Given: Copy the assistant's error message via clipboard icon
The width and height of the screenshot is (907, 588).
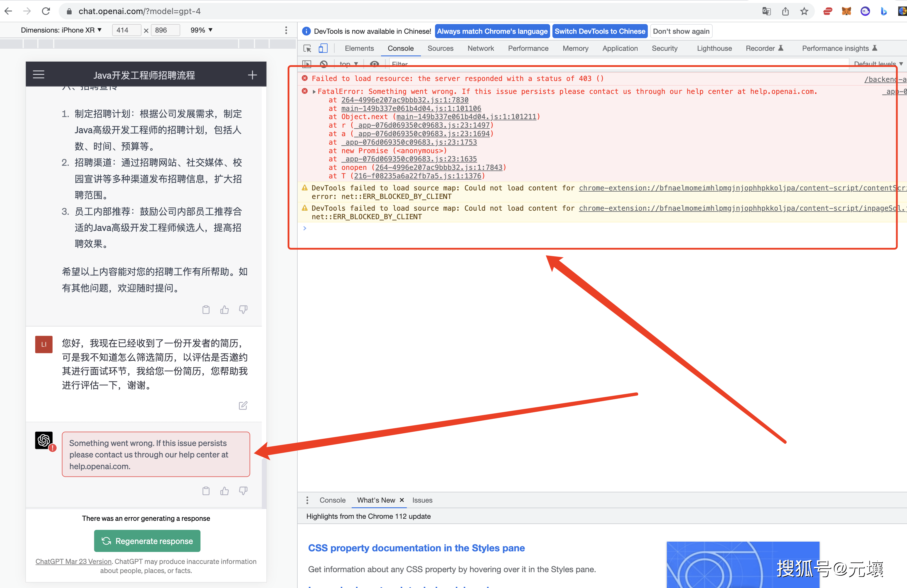Looking at the screenshot, I should coord(206,491).
